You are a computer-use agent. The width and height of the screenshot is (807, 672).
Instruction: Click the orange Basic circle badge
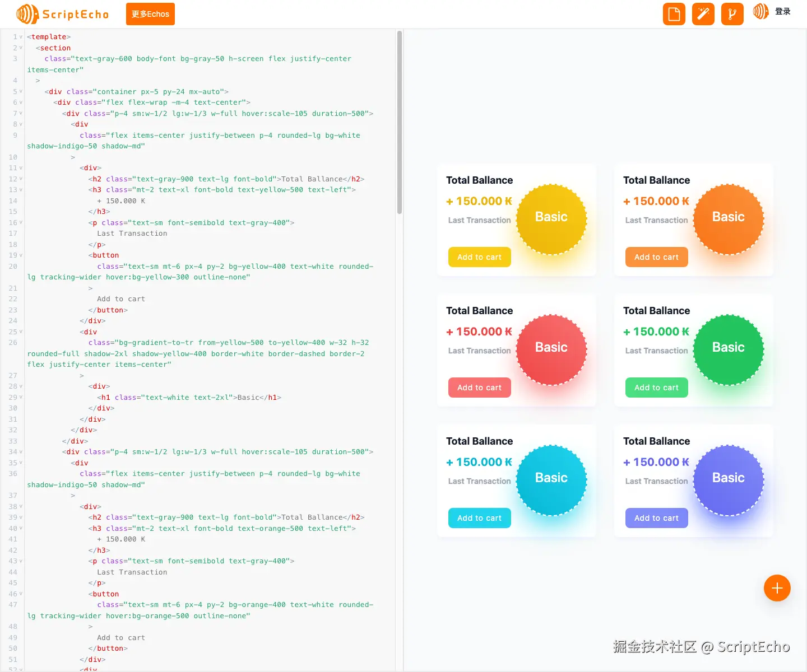[729, 220]
